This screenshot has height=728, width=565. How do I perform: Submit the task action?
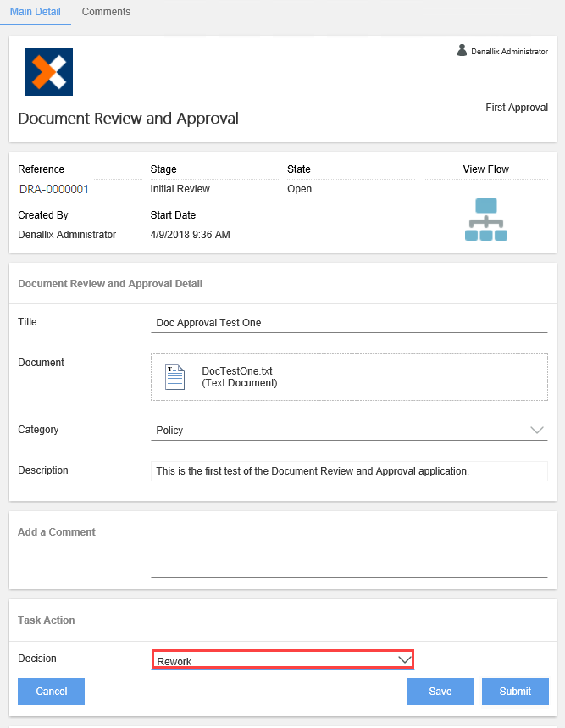point(515,692)
